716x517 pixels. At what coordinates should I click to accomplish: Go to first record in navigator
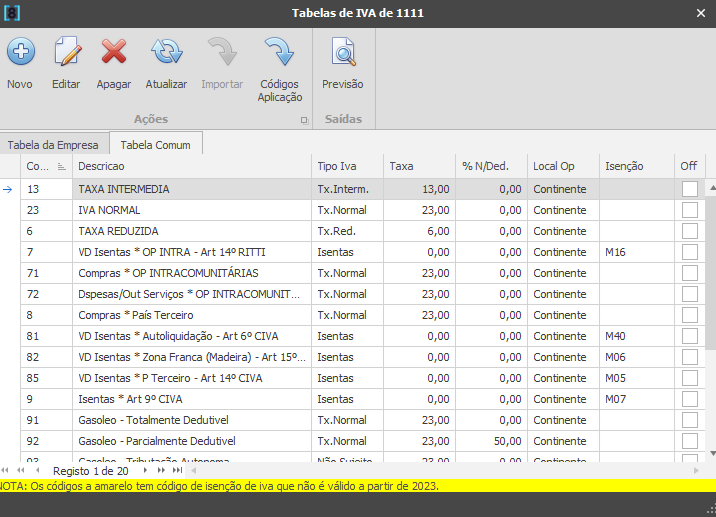[5, 470]
